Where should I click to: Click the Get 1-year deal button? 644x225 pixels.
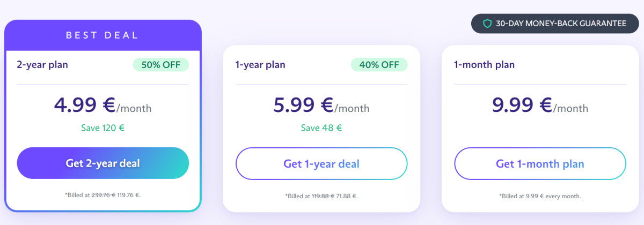click(321, 163)
